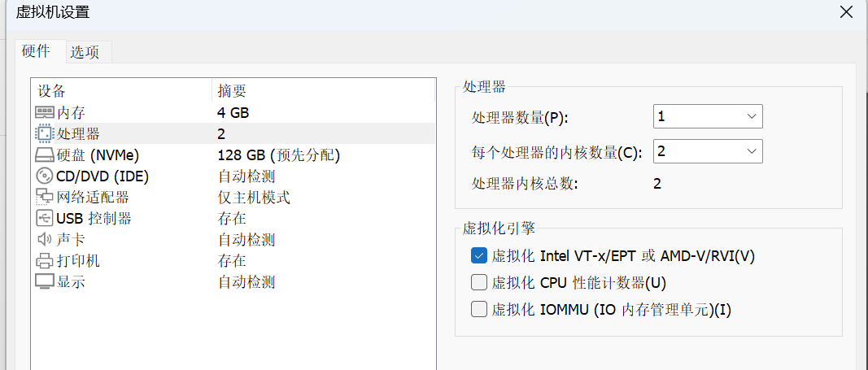Switch to the Hardware (硬件) tab
This screenshot has height=370, width=868.
pyautogui.click(x=36, y=51)
